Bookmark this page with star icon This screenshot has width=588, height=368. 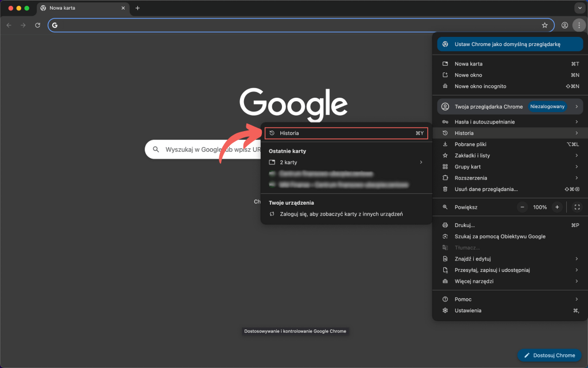click(x=544, y=25)
